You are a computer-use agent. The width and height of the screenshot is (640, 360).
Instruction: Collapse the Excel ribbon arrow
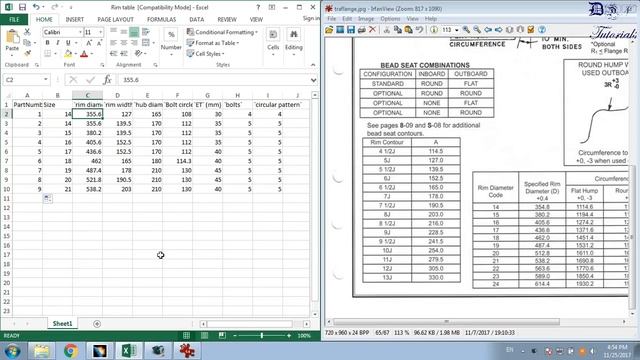(313, 65)
